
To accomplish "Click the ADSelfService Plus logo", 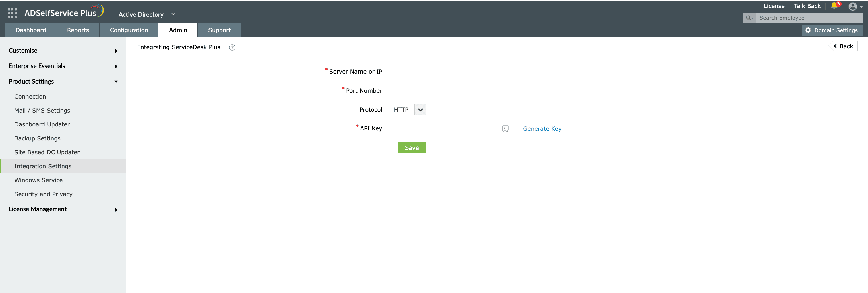I will click(x=64, y=12).
